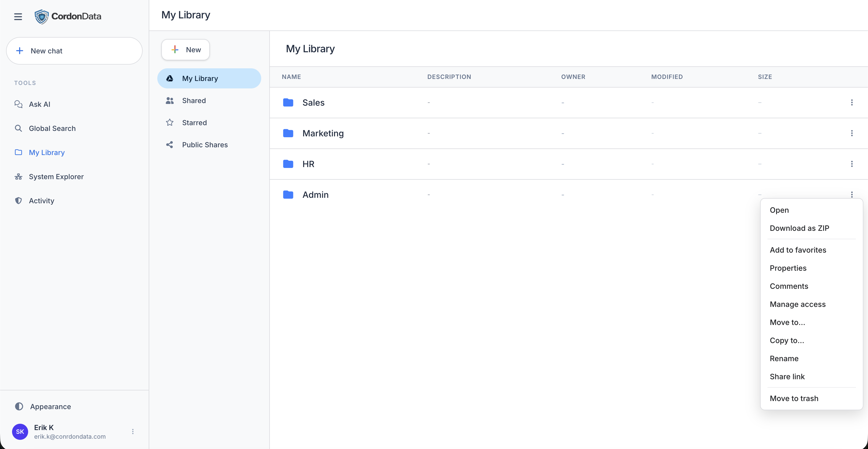Screen dimensions: 868x449
Task: Open the HR row options menu
Action: (851, 164)
